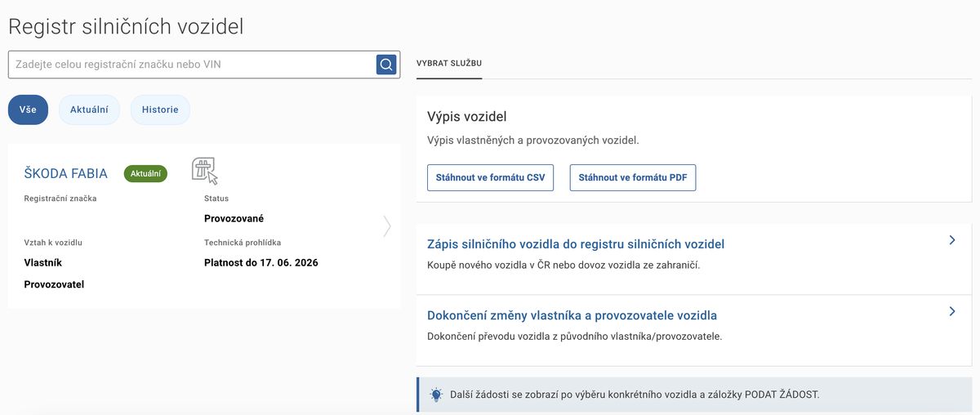The image size is (980, 415).
Task: Open Dokončení změny vlastníka a provozovatele link
Action: coord(572,315)
